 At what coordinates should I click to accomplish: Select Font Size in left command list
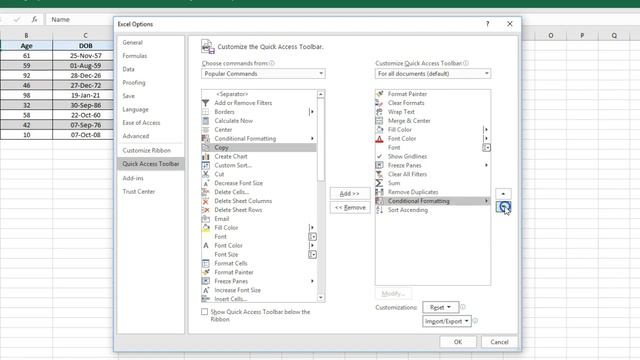click(x=259, y=254)
